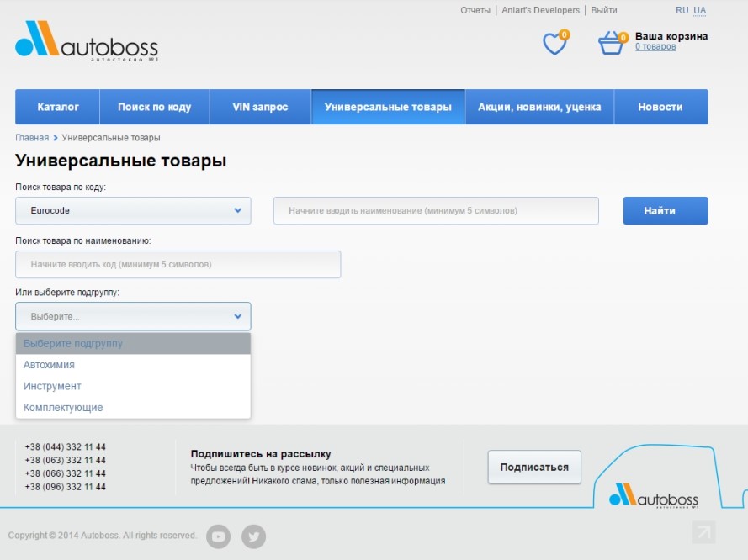Focus the product name search field
Screen dimensions: 748x560
(x=178, y=264)
